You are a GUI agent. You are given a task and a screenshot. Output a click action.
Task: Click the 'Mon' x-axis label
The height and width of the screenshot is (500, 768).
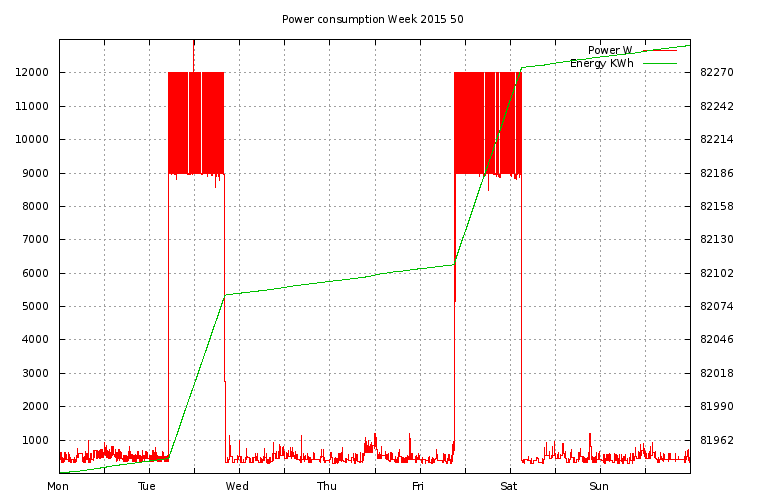pyautogui.click(x=58, y=486)
